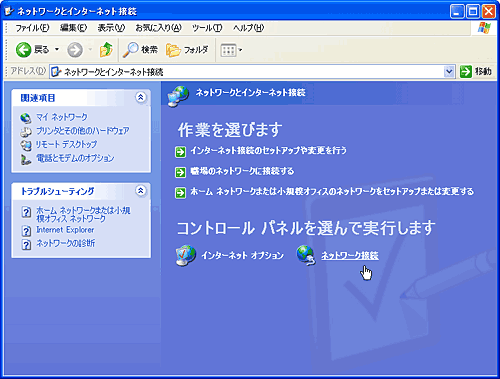The image size is (500, 379).
Task: Click help icon beside Internet Explorer
Action: coord(26,231)
